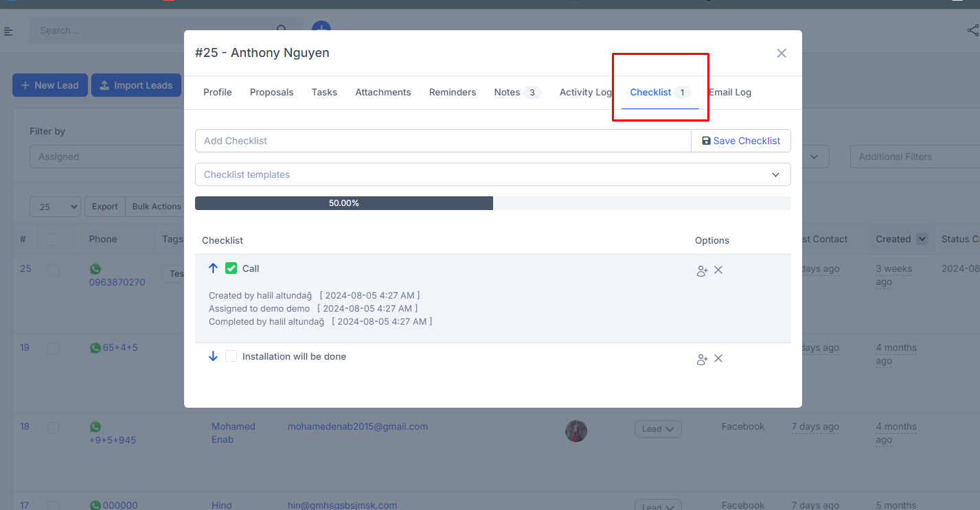Open the Lead status dropdown for Mohamed Enab
Image resolution: width=980 pixels, height=510 pixels.
pyautogui.click(x=657, y=428)
